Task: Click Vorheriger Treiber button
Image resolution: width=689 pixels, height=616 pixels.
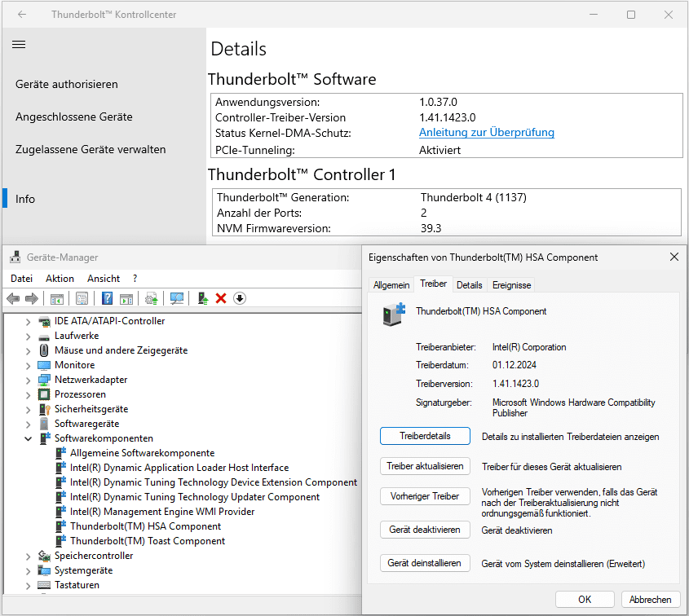Action: (425, 496)
